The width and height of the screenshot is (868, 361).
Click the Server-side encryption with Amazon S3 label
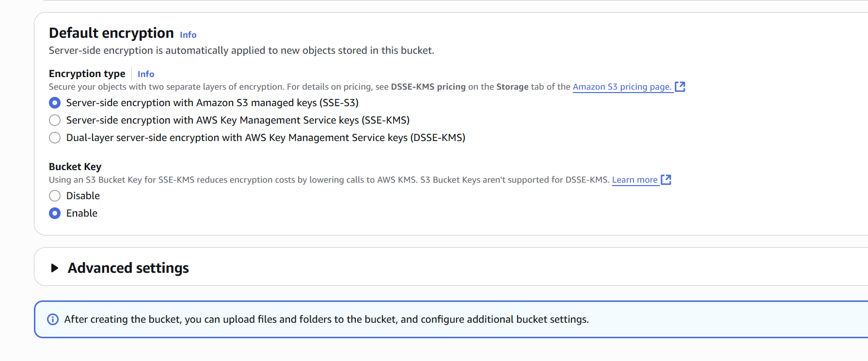[x=212, y=103]
